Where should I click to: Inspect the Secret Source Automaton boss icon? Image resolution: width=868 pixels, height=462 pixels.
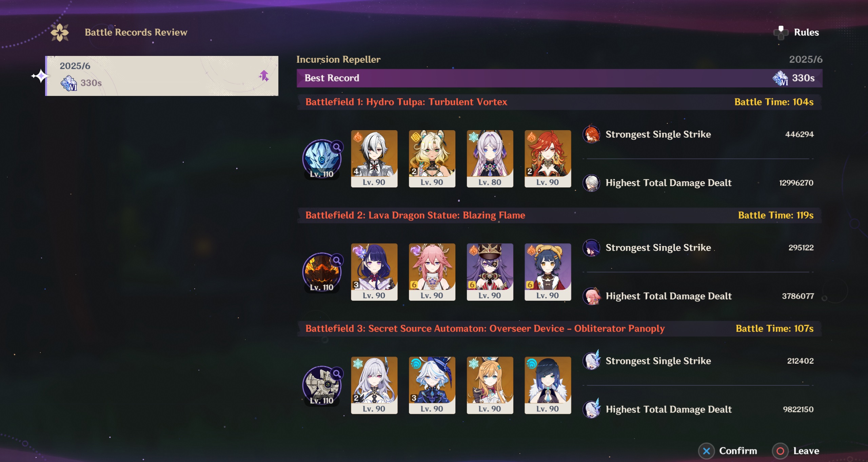click(x=322, y=386)
